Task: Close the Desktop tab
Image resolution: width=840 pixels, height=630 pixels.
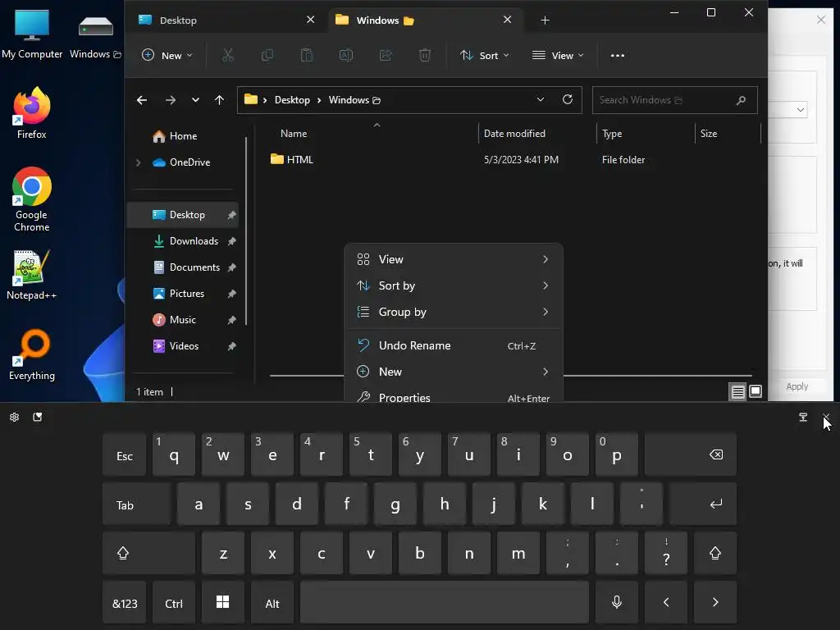Action: coord(310,20)
